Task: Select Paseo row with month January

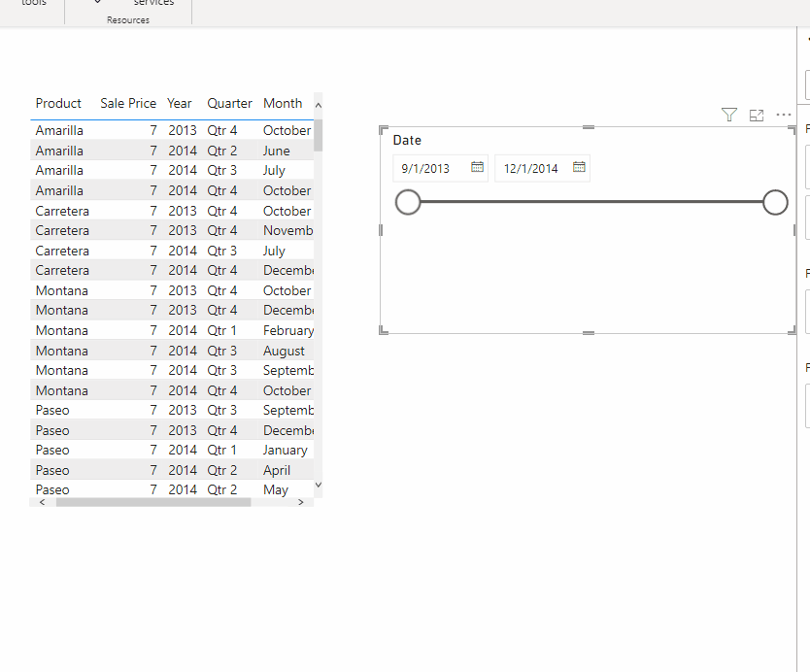Action: tap(172, 450)
